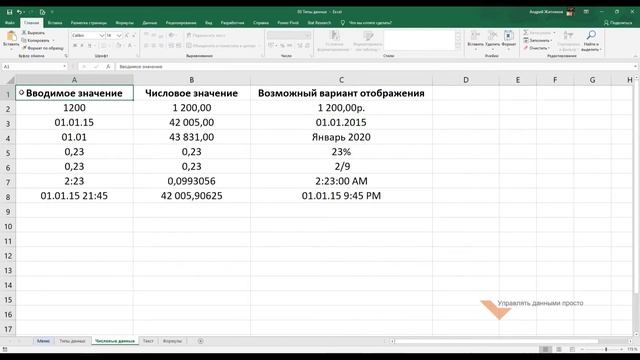Click cell containing '01.01.15 21:45'
Viewport: 640px width, 360px height.
(74, 196)
